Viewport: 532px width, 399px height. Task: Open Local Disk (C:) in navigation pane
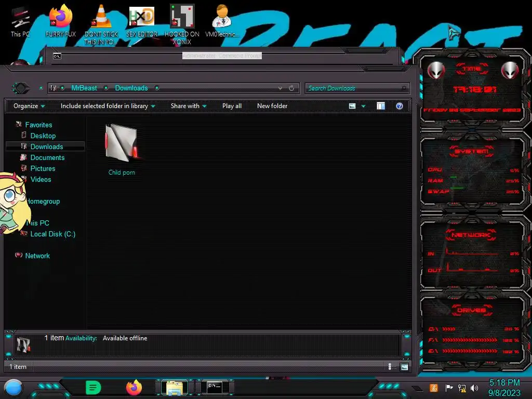tap(53, 234)
